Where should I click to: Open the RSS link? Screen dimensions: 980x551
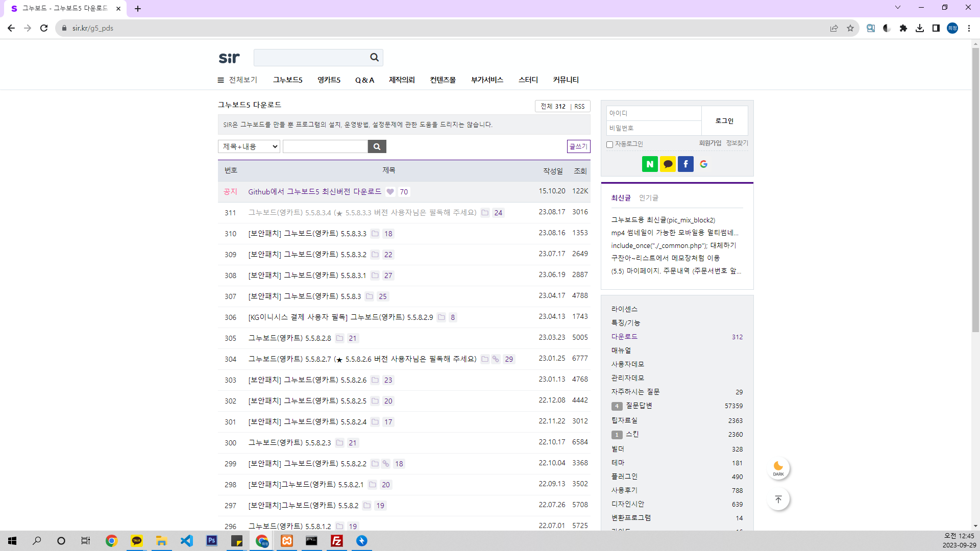click(579, 107)
